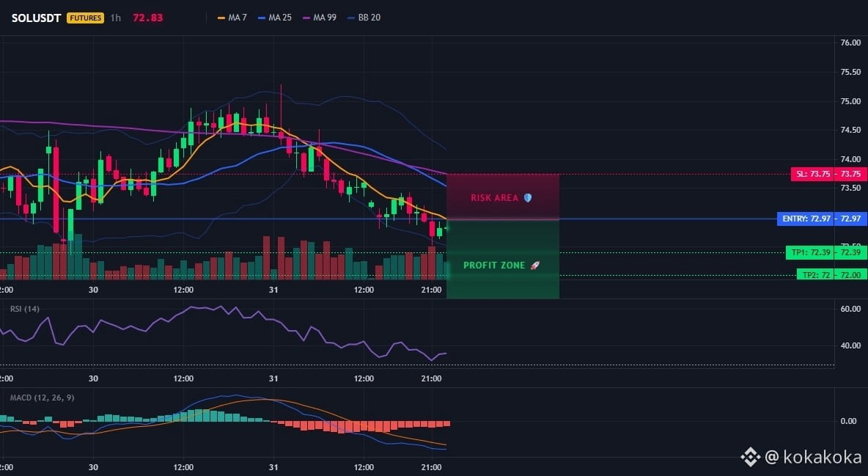Click the 74.50 price axis label
Viewport: 868px width, 476px height.
[x=850, y=131]
